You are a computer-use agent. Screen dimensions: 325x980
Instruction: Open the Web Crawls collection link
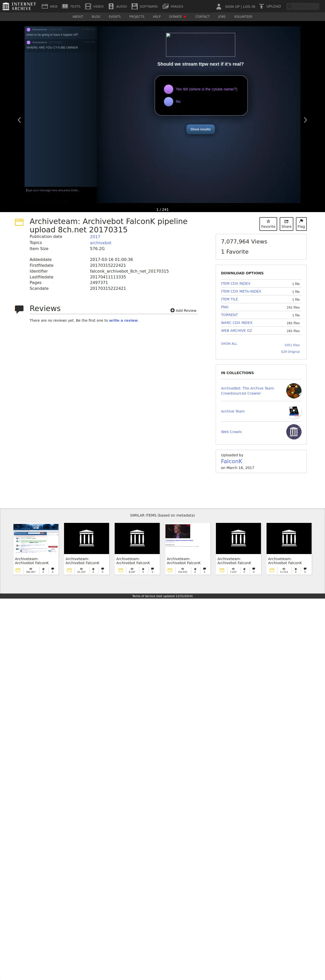click(x=231, y=432)
